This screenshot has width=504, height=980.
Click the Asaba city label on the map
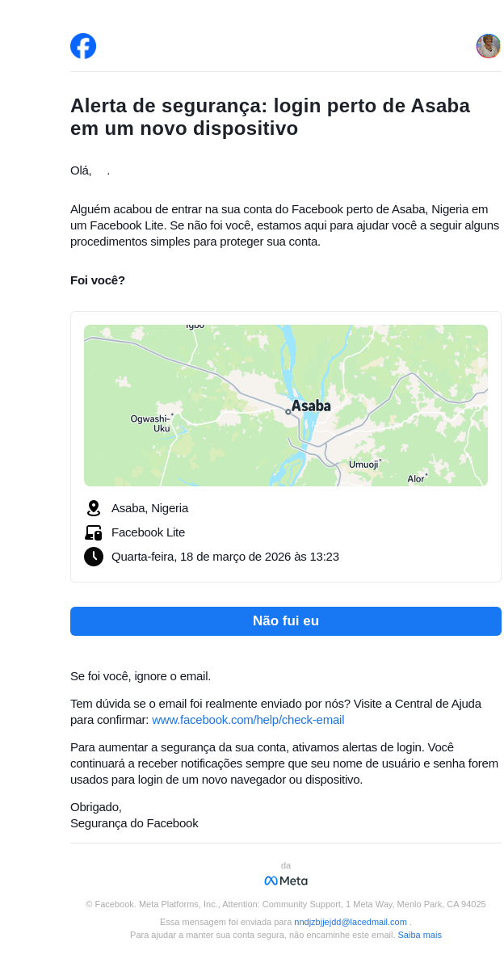[311, 406]
